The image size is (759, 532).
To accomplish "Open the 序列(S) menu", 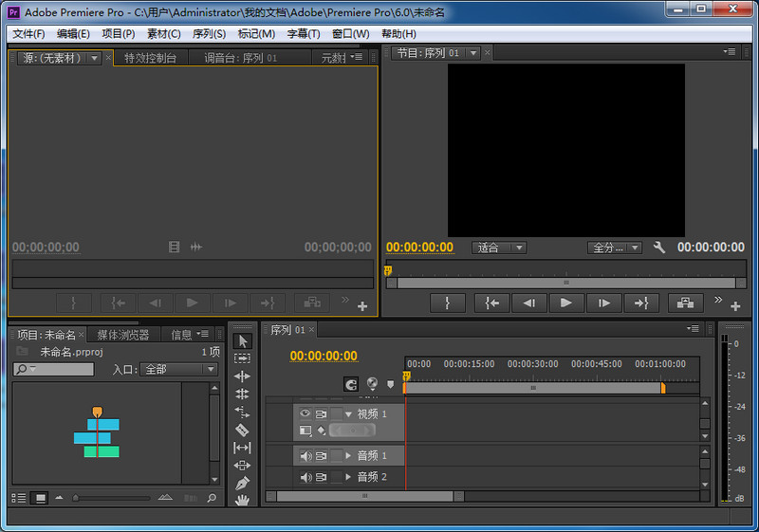I will [209, 34].
